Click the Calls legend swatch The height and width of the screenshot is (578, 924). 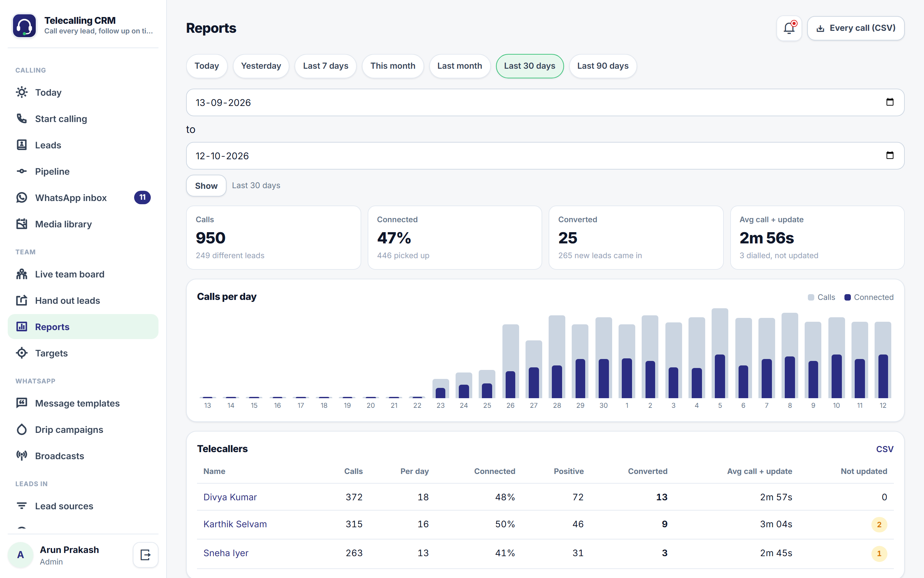[x=811, y=297]
